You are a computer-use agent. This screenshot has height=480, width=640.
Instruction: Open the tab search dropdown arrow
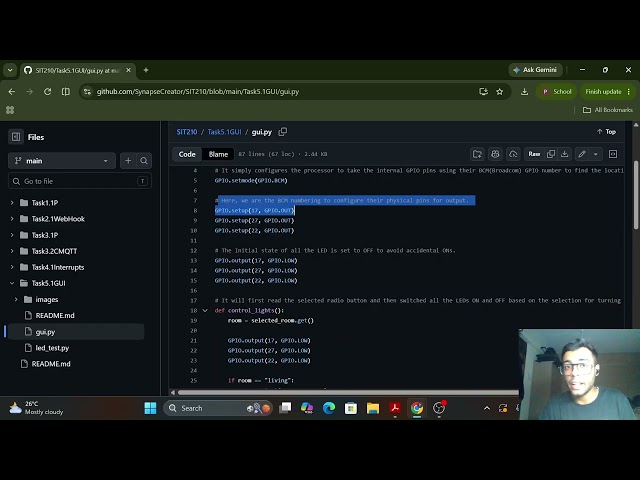(x=10, y=70)
